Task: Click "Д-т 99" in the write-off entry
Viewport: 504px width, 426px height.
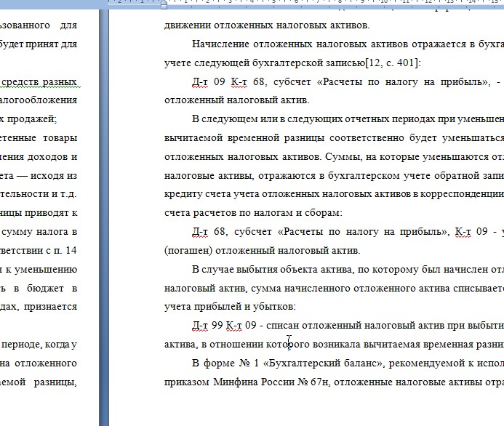Action: 208,326
